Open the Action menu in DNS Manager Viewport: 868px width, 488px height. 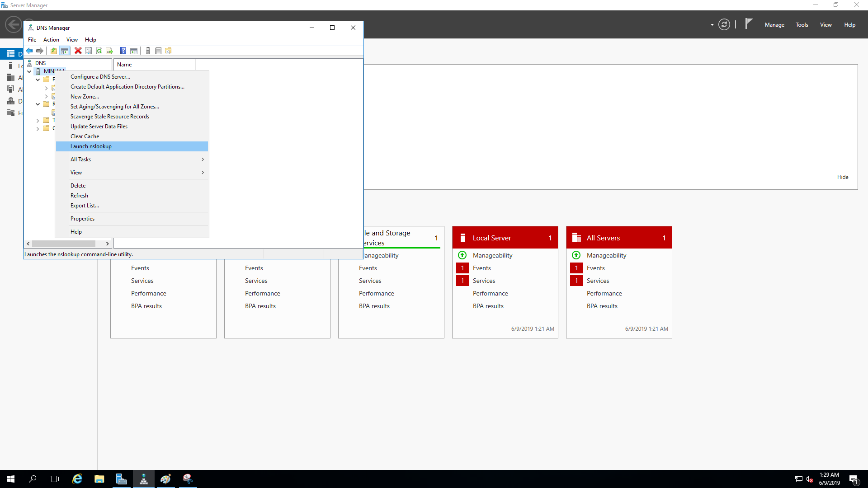[x=51, y=40]
